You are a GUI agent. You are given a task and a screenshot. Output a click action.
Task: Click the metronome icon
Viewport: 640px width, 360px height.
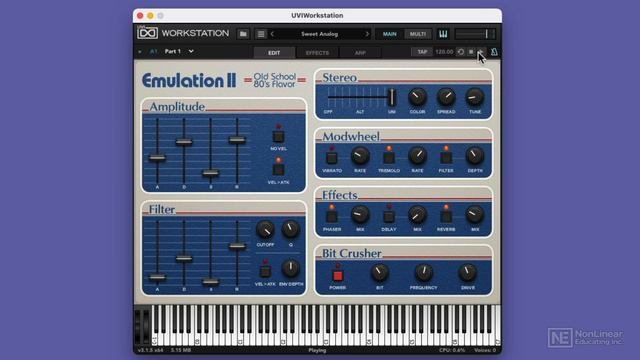pyautogui.click(x=494, y=52)
